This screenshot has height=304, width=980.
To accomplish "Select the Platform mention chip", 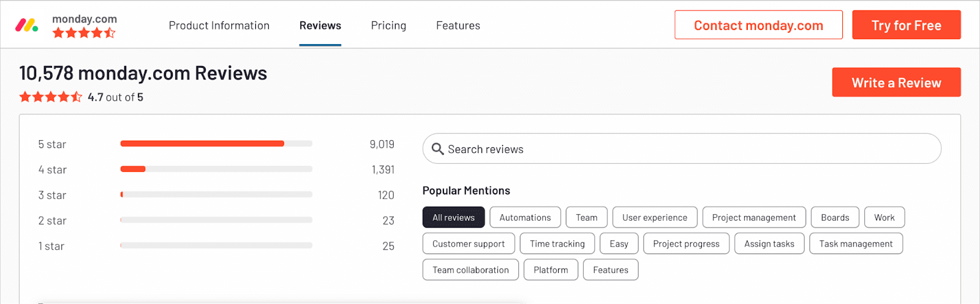I will coord(551,270).
